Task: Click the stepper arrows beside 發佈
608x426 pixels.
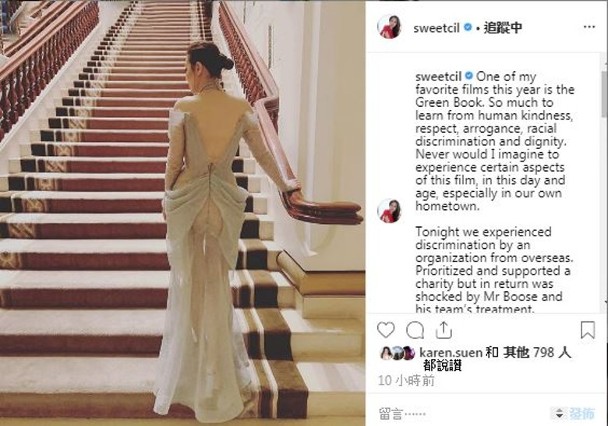Action: [x=559, y=414]
